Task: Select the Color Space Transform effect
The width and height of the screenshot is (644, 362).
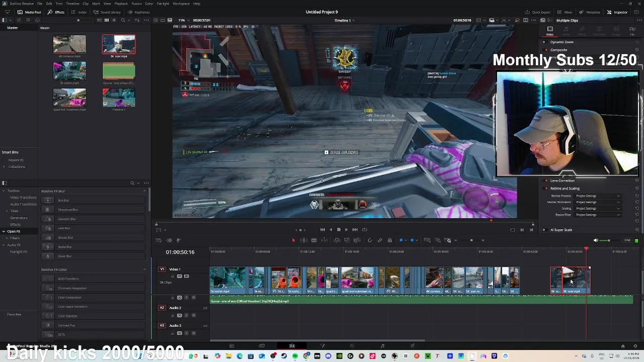Action: point(93,307)
